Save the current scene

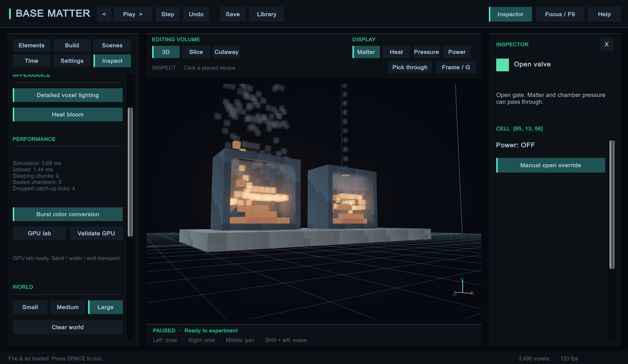click(232, 14)
